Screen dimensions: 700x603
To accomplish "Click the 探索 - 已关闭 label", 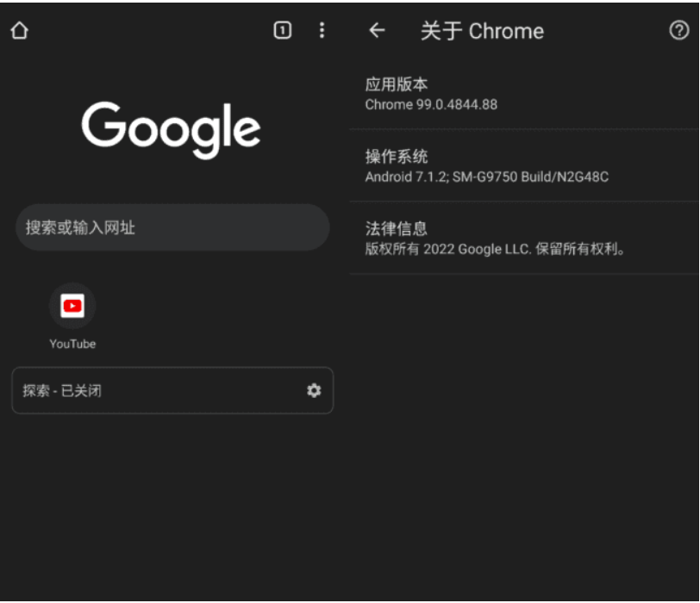I will (x=62, y=391).
